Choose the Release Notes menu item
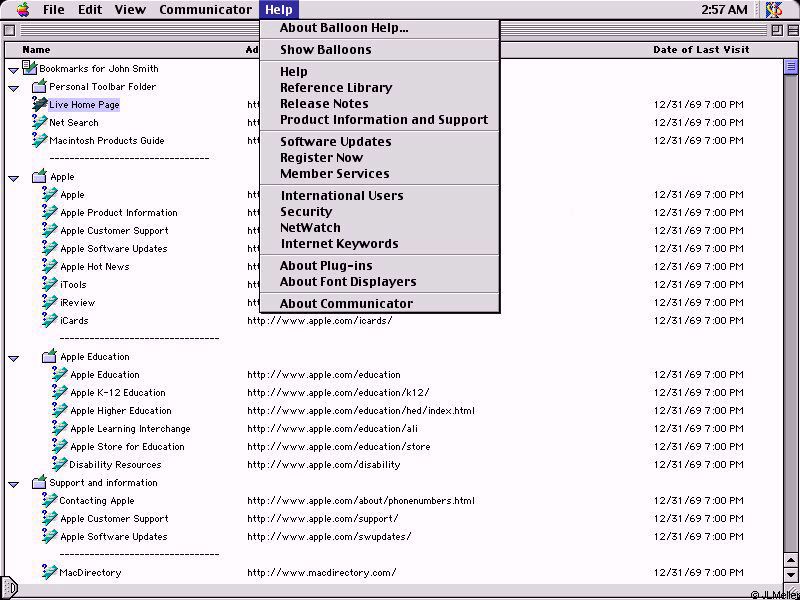The image size is (800, 600). 324,104
